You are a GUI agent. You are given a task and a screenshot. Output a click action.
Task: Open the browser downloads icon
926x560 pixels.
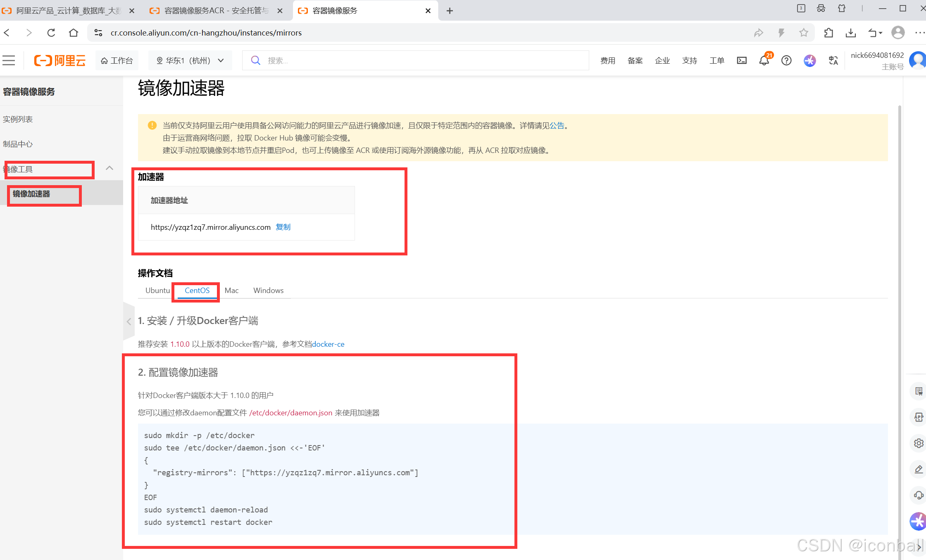(850, 33)
